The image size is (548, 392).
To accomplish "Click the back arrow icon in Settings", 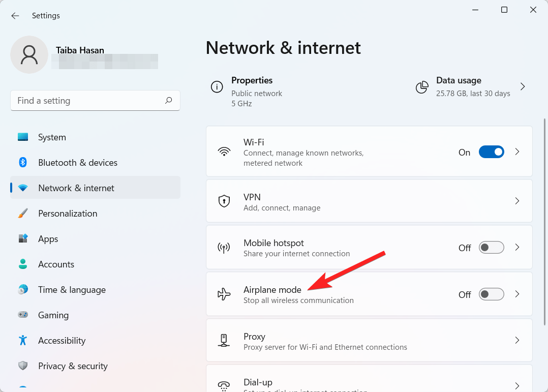I will tap(15, 16).
